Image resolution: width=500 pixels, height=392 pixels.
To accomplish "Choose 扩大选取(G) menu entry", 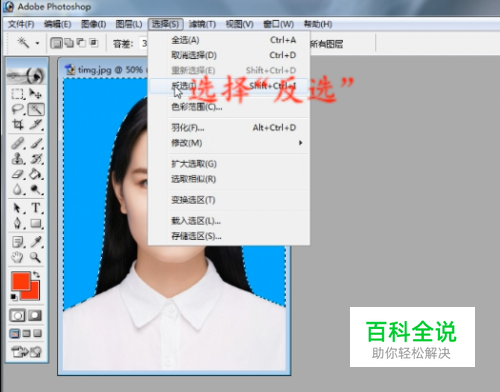I will 229,164.
